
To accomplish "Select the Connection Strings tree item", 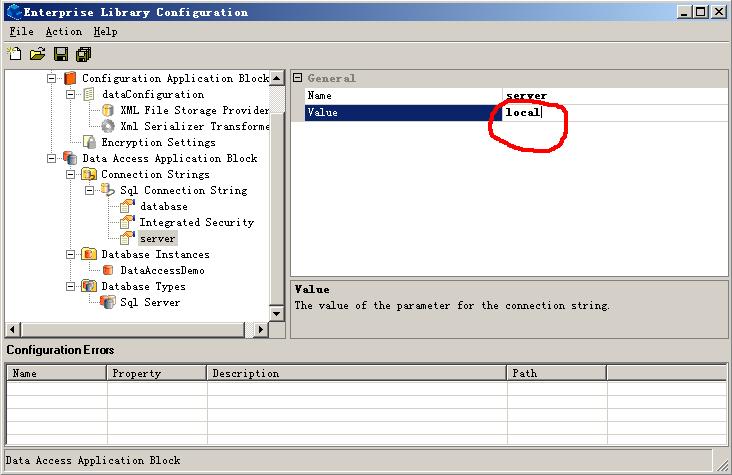I will (155, 174).
